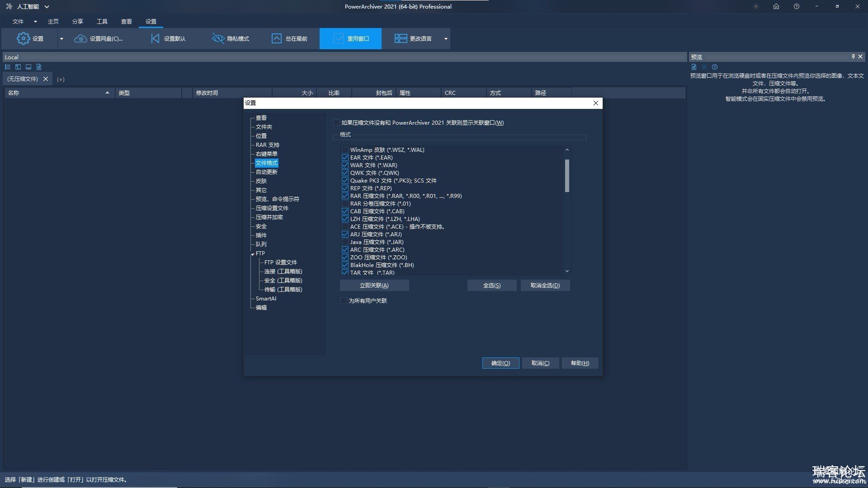Uncheck CAB 压缩文件 (*.CAB) checkbox
The image size is (868, 488).
pos(345,211)
